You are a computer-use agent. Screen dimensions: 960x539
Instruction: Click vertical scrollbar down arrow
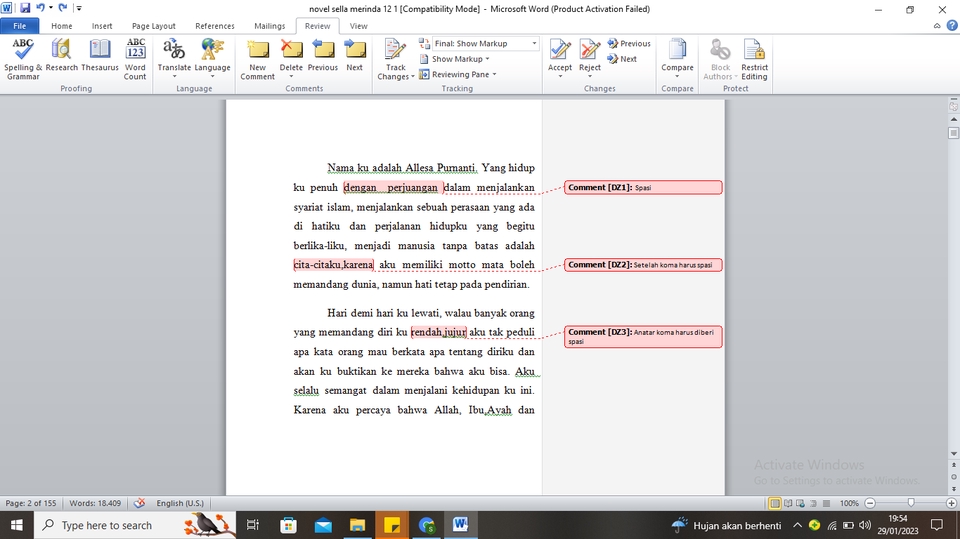coord(953,454)
